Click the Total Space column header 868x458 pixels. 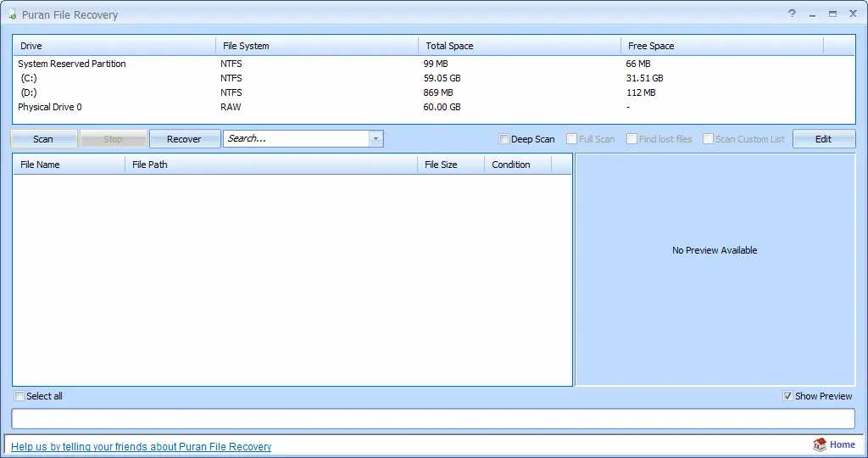tap(520, 46)
